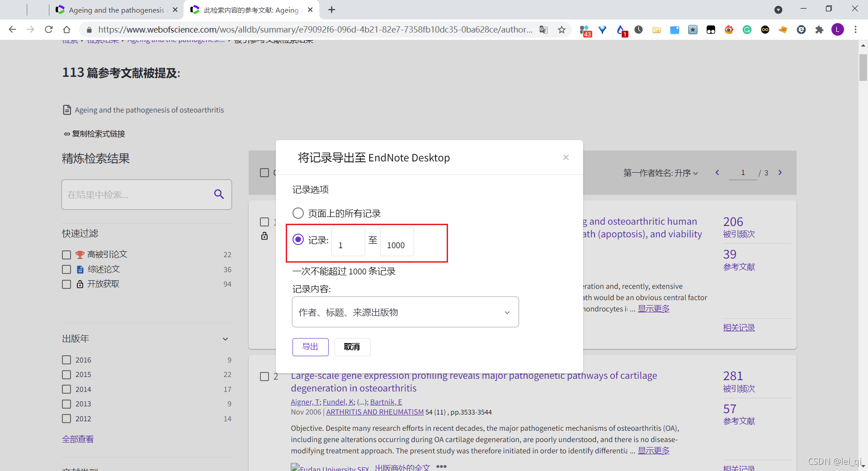
Task: Click the document icon next to article title
Action: 67,110
